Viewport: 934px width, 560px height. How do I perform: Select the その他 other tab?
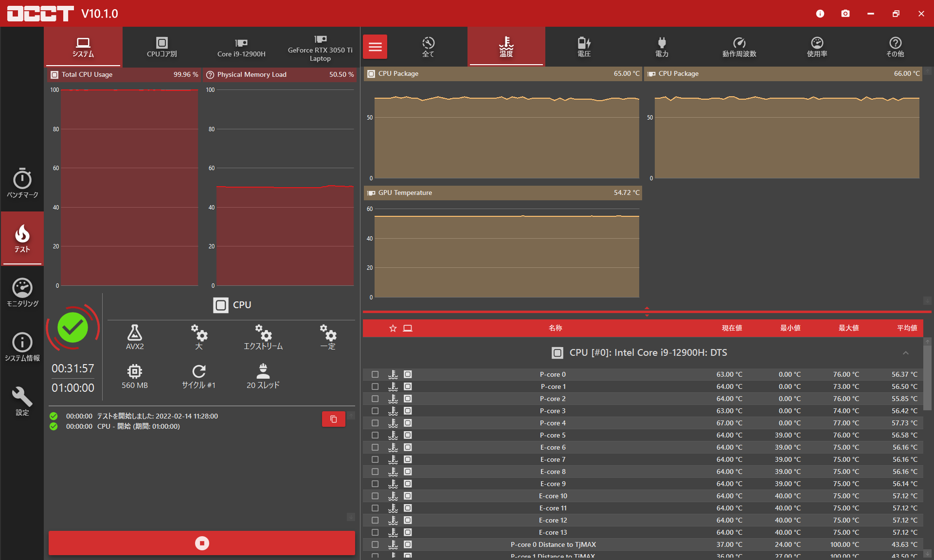point(895,47)
